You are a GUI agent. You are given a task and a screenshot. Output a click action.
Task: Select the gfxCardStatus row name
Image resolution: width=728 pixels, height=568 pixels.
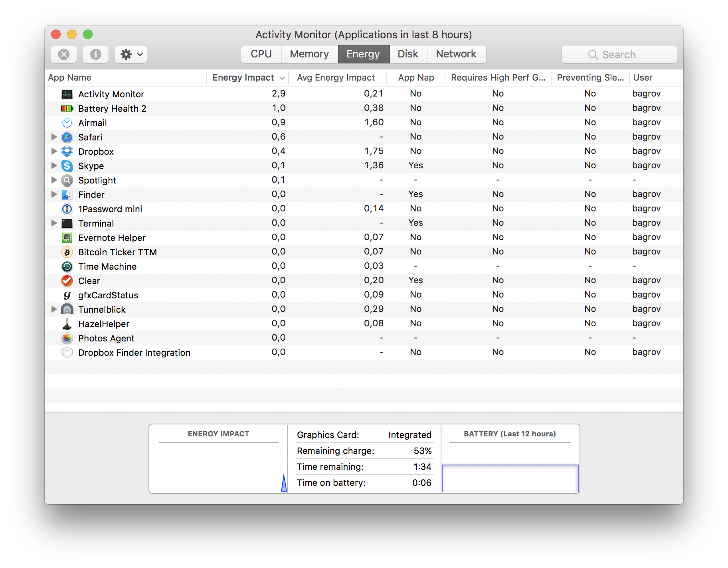tap(108, 295)
